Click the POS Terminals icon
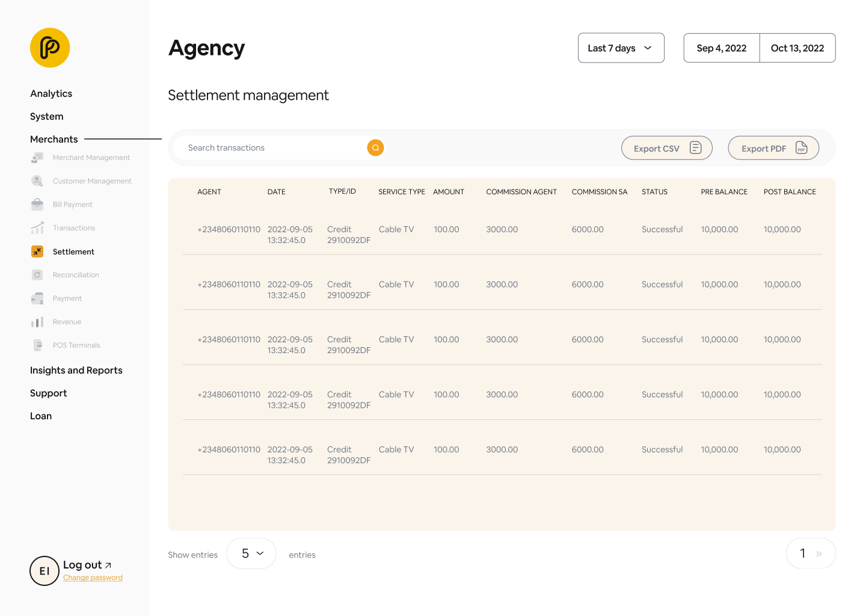Viewport: 866px width, 616px height. 37,345
